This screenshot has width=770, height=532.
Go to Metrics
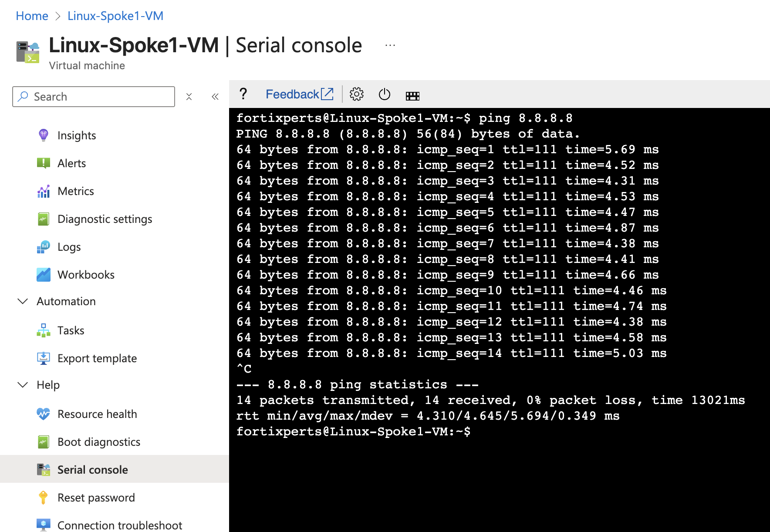click(75, 191)
